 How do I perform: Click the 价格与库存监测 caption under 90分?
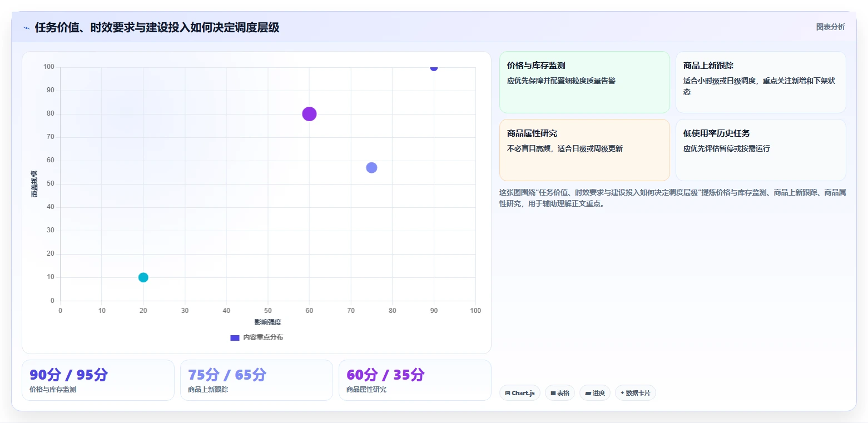[x=53, y=390]
